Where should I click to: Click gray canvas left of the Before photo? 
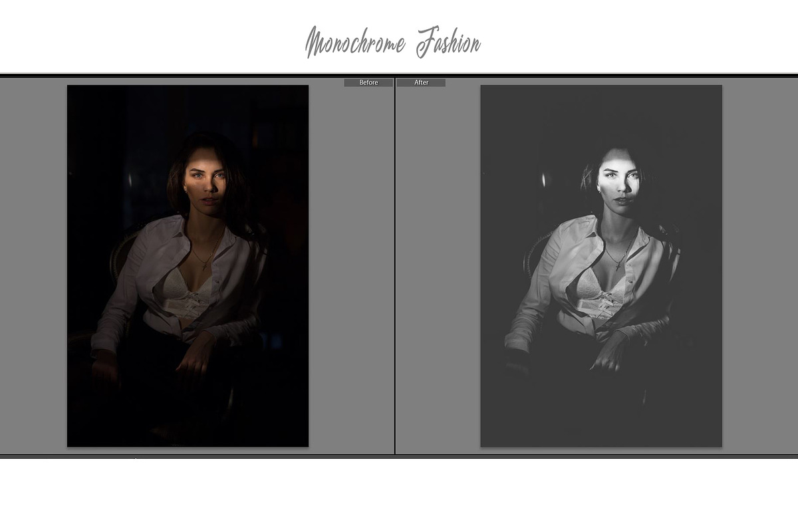coord(33,266)
